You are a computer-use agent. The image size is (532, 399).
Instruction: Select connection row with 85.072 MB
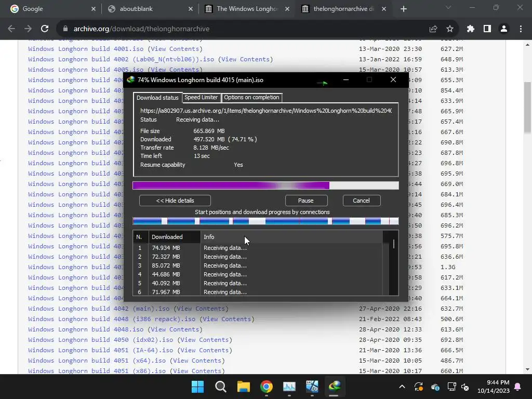click(258, 265)
